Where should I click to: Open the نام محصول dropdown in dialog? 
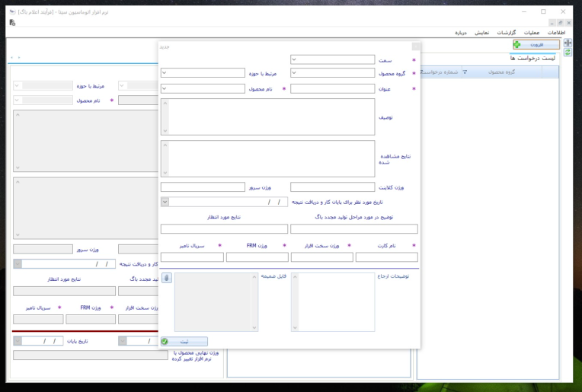(x=164, y=88)
